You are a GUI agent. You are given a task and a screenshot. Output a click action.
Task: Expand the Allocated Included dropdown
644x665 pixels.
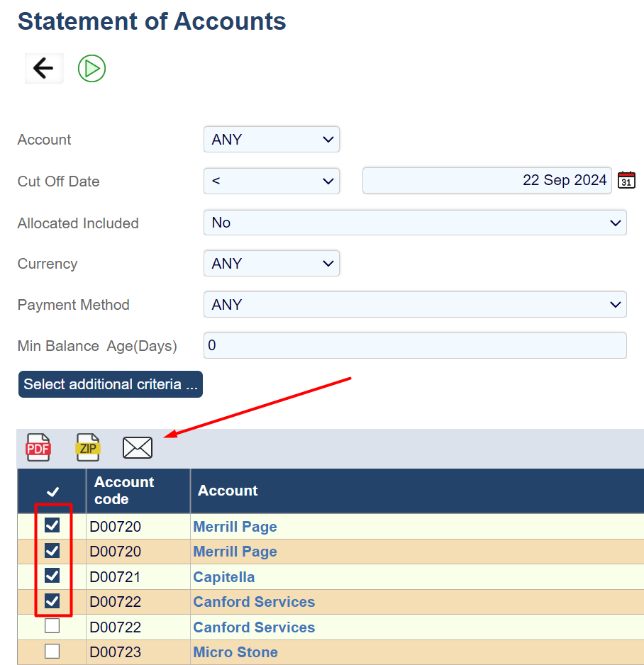415,223
